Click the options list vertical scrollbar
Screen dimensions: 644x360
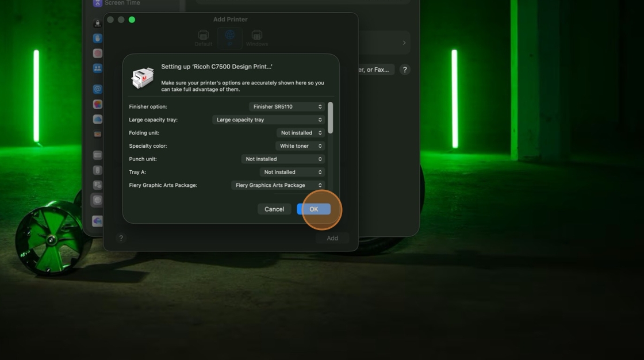pyautogui.click(x=330, y=118)
